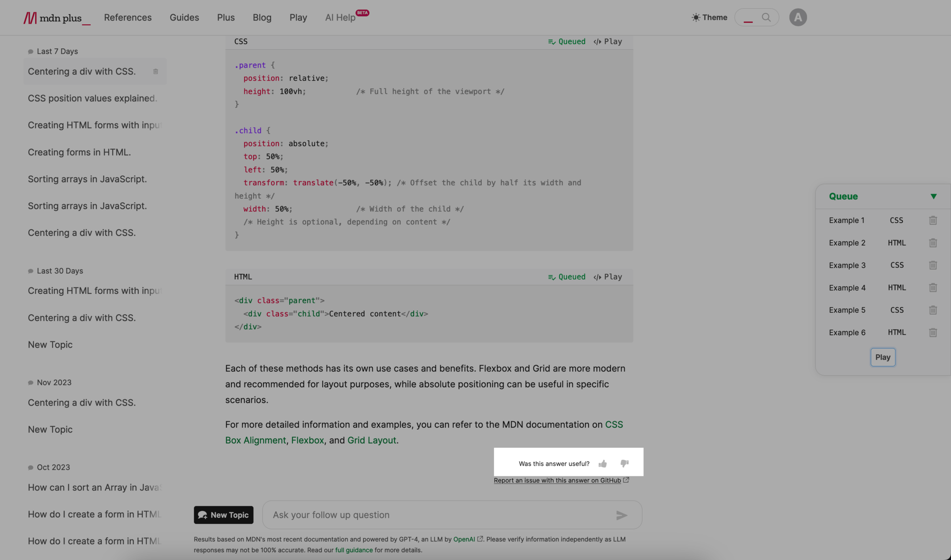Play the HTML code block example

(x=608, y=277)
